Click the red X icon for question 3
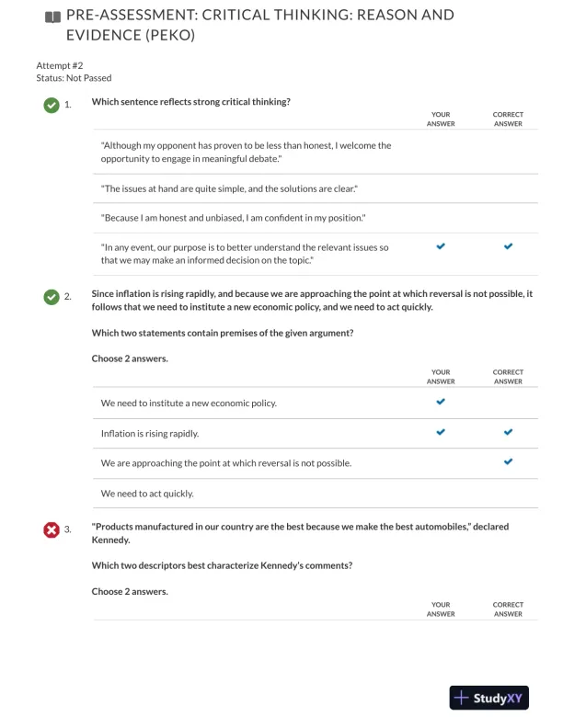Viewport: 563px width, 728px height. pos(52,529)
